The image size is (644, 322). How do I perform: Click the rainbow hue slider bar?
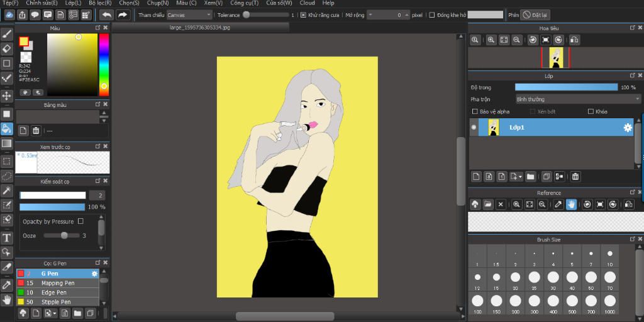tap(104, 65)
